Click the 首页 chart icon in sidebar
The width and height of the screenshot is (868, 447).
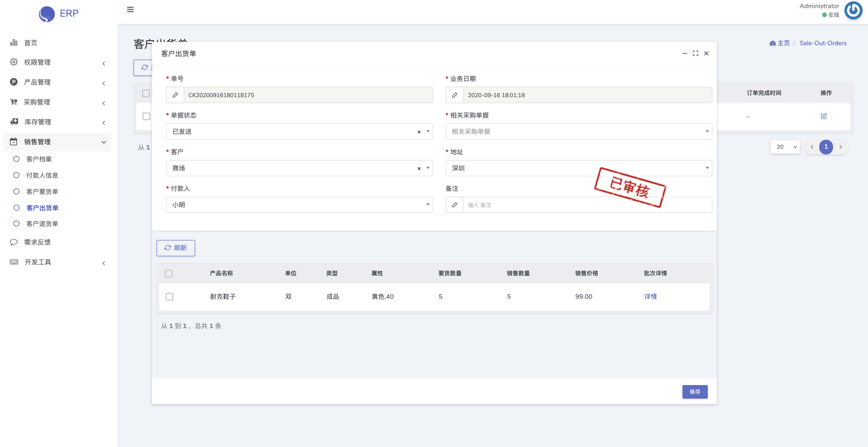click(14, 42)
